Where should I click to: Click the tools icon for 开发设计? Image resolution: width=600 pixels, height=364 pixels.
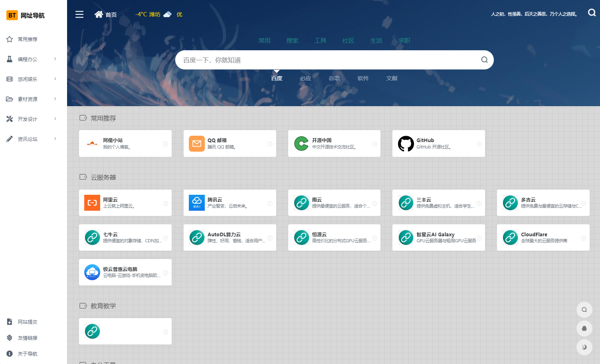click(10, 119)
